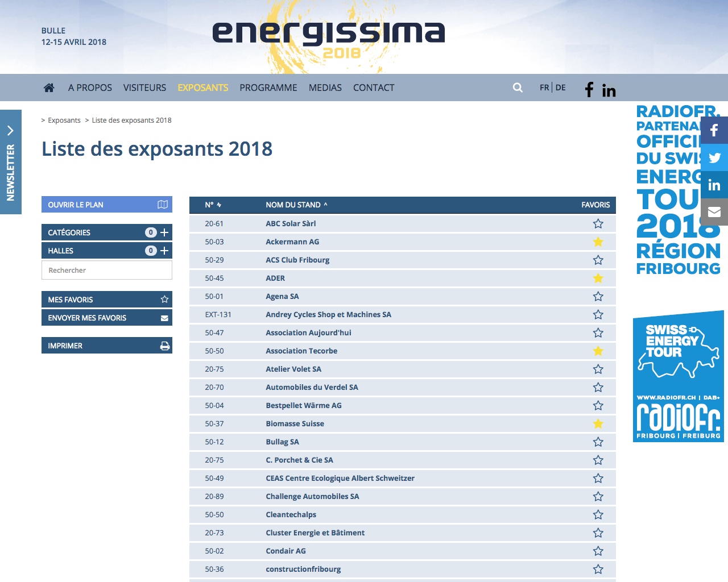Expand the Halles filter
Image resolution: width=728 pixels, height=582 pixels.
[x=164, y=251]
